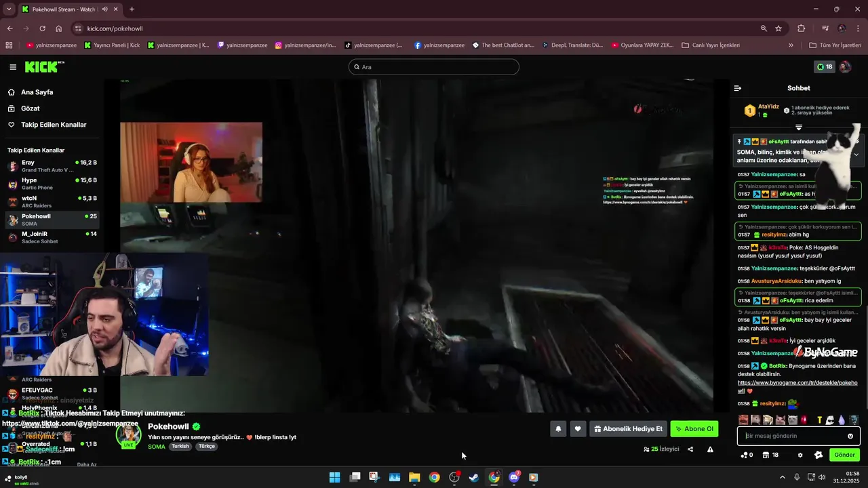Insert the yellow T emote
Screen dimensions: 868x488
point(819,420)
